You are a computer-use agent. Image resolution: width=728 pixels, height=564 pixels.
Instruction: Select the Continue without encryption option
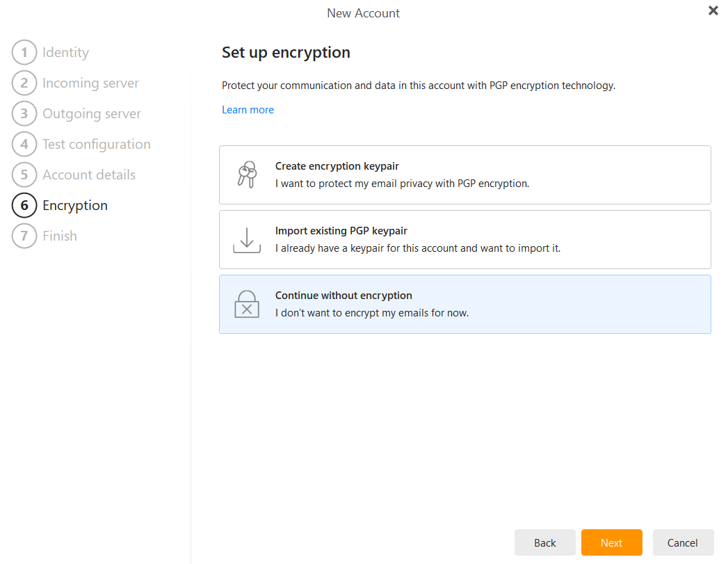point(464,304)
